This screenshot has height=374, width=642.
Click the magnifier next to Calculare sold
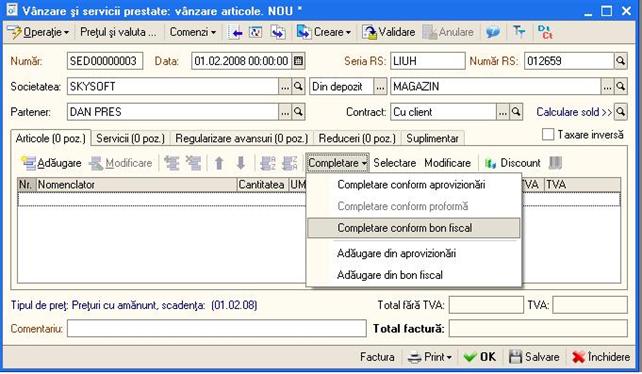(x=621, y=112)
